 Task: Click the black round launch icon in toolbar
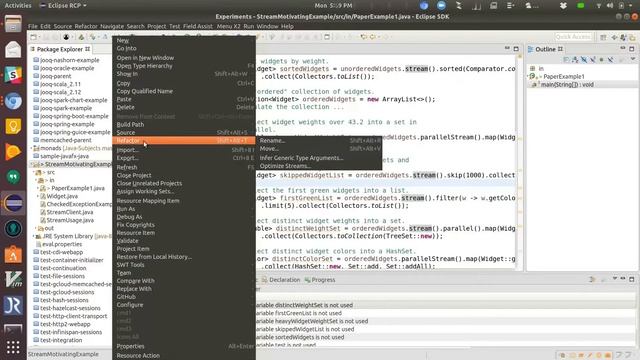click(x=66, y=37)
